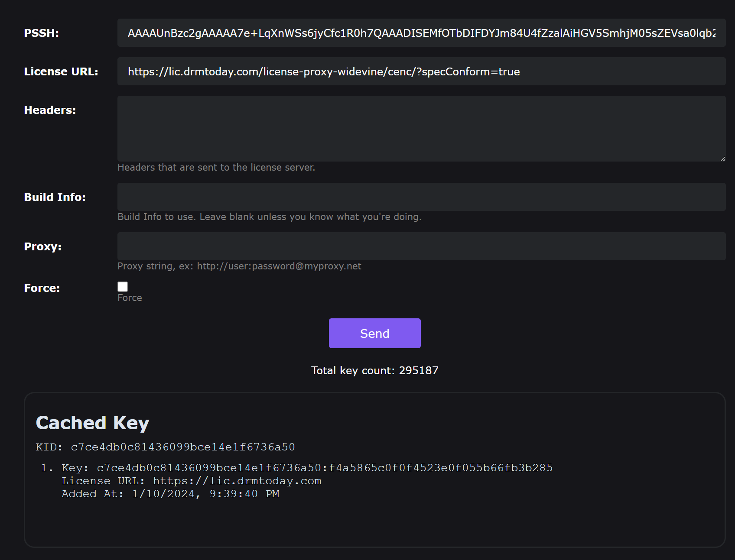The height and width of the screenshot is (560, 735).
Task: Click the Build Info input field
Action: tap(421, 197)
